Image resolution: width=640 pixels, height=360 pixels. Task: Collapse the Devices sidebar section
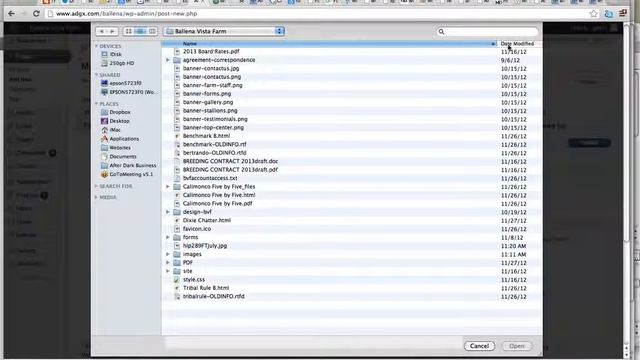coord(96,46)
